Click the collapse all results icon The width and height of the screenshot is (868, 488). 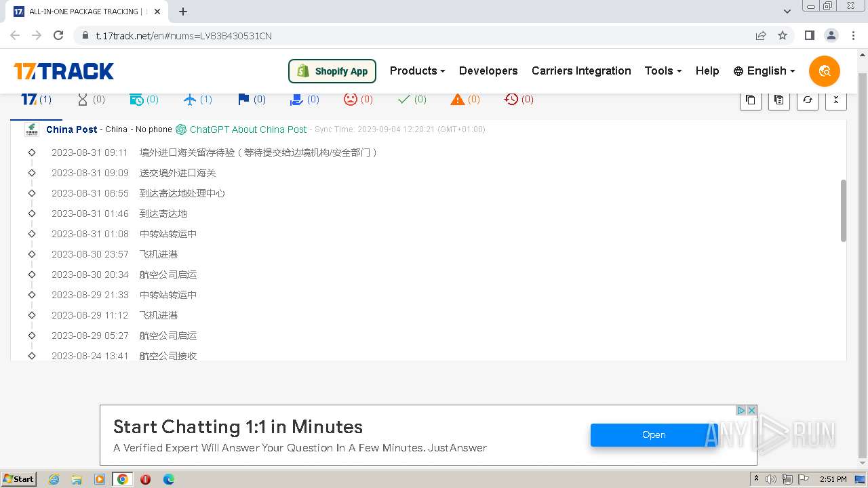tap(835, 100)
